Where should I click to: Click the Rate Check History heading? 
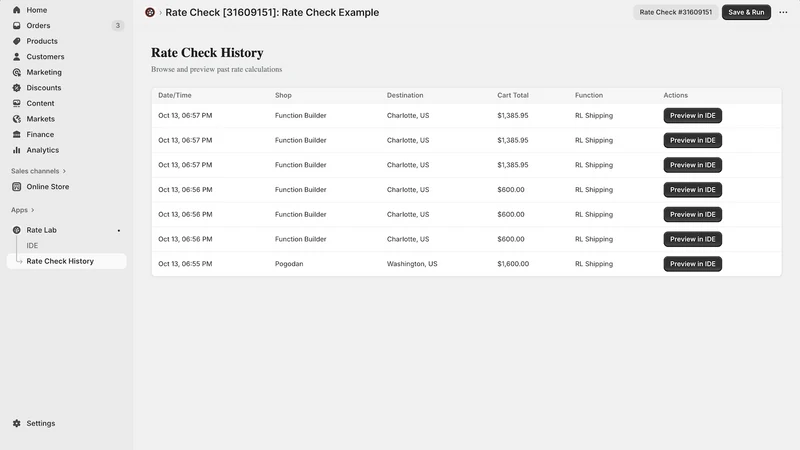207,53
